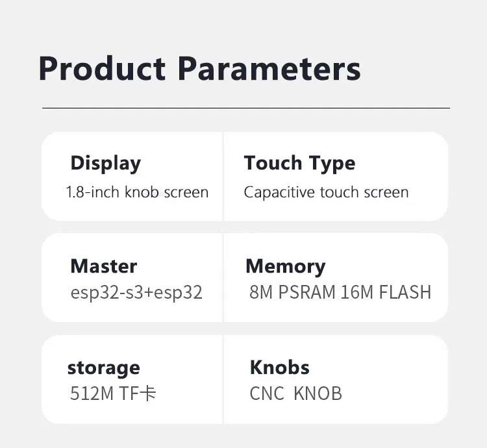
Task: Click the "CNC KNOB" value
Action: tap(295, 393)
